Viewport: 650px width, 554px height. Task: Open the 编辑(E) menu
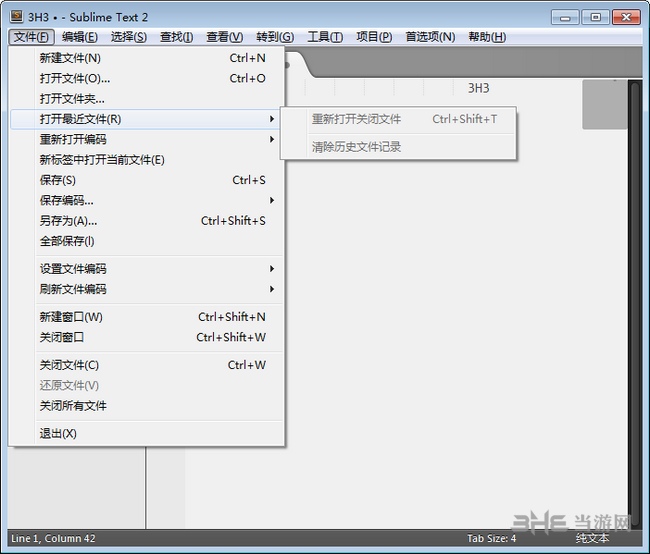click(x=80, y=37)
